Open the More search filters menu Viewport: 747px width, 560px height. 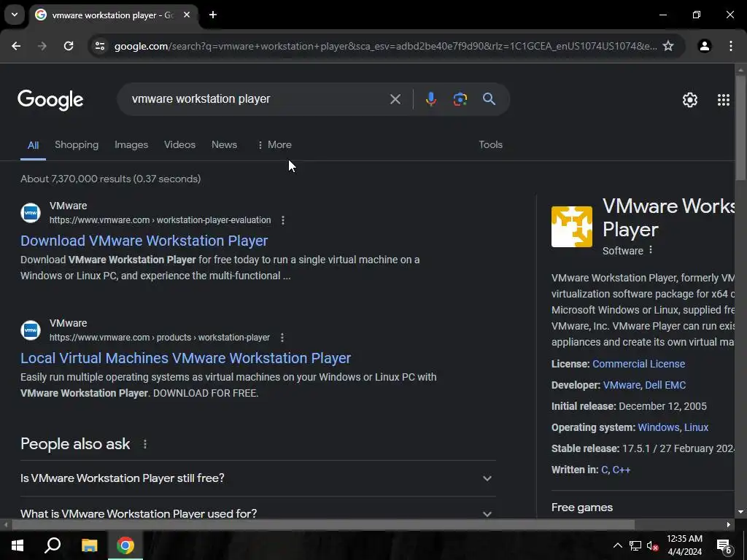[274, 145]
